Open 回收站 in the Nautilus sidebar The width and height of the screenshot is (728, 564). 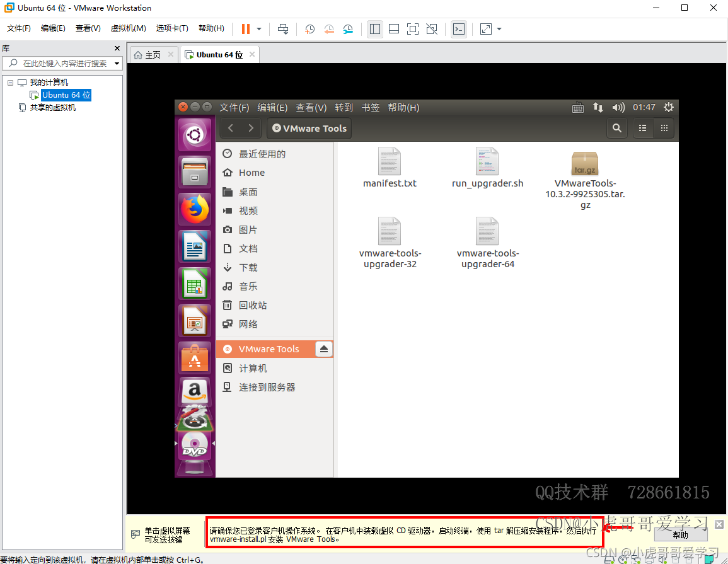click(274, 306)
